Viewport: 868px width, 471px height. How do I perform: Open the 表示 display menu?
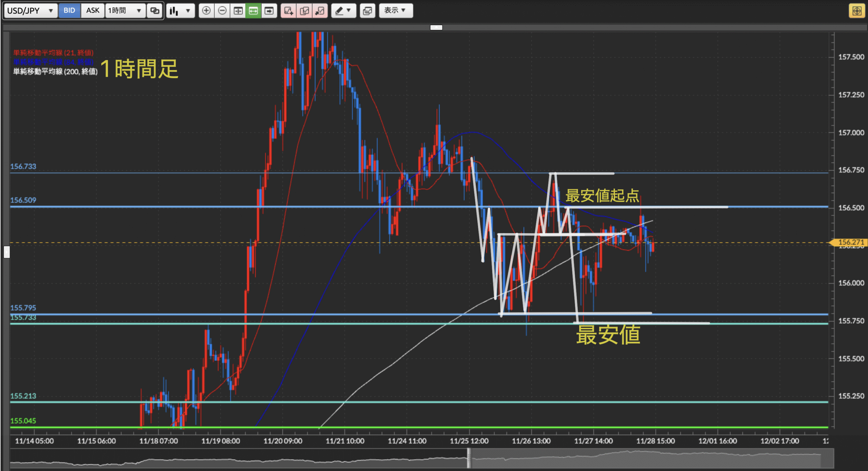[395, 11]
